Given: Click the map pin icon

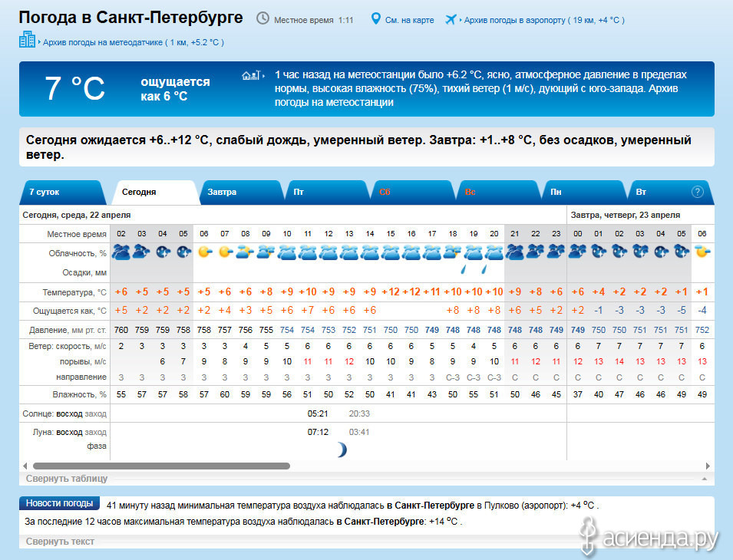Looking at the screenshot, I should pos(375,18).
